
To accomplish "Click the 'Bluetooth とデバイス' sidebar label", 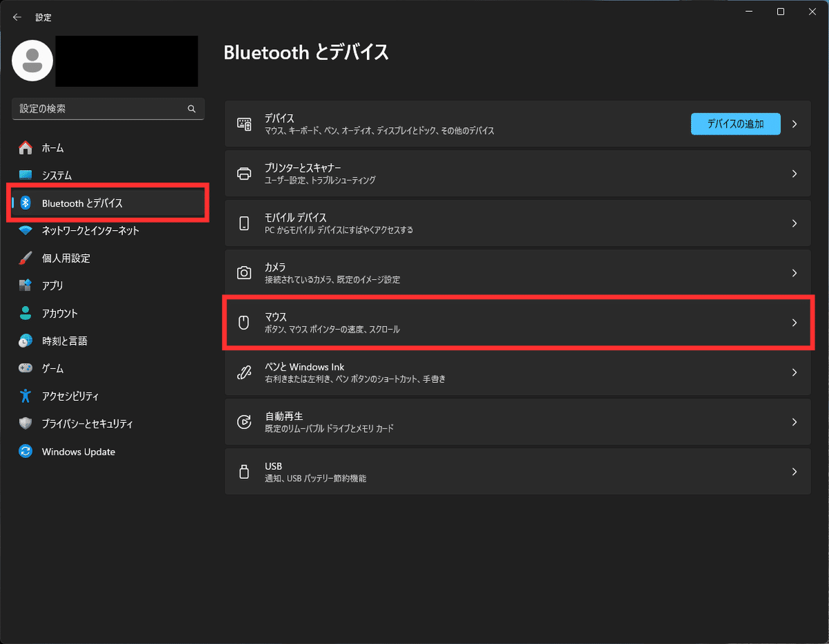I will [82, 203].
